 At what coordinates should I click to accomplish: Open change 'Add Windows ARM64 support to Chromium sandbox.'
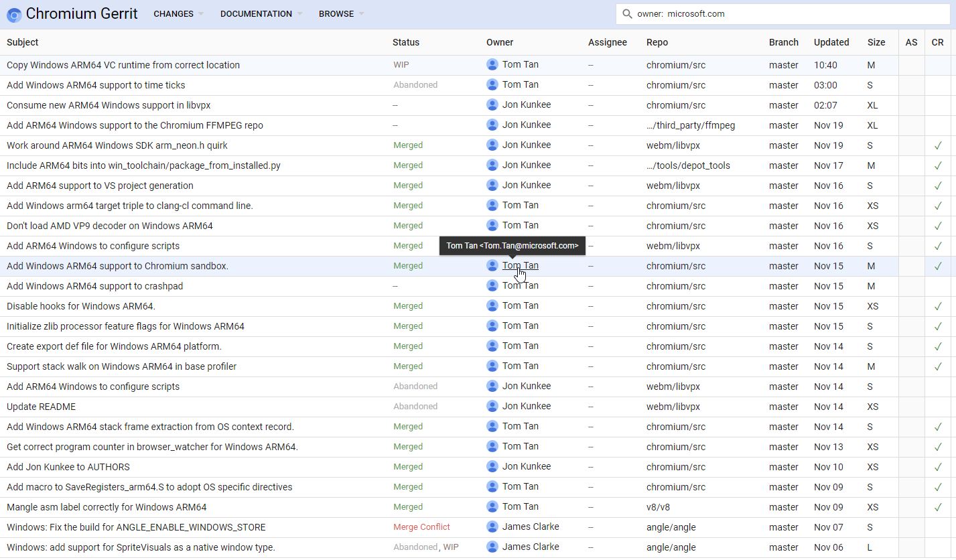117,266
